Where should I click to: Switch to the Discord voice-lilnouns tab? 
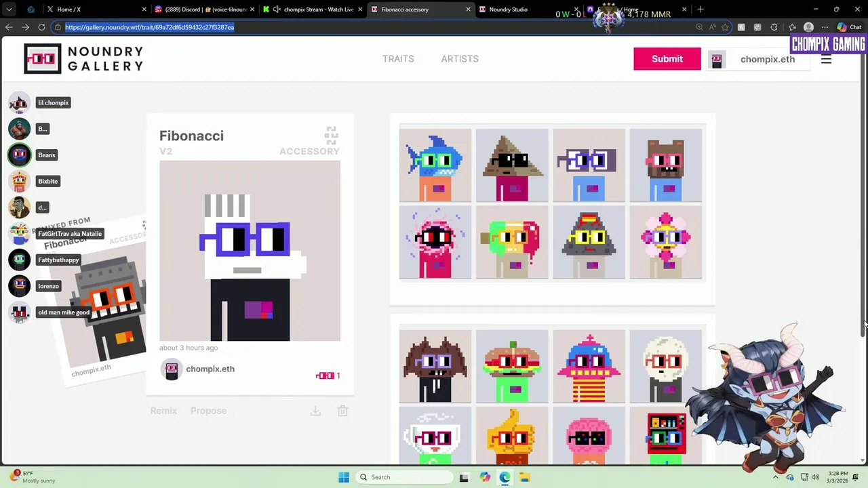pyautogui.click(x=205, y=9)
